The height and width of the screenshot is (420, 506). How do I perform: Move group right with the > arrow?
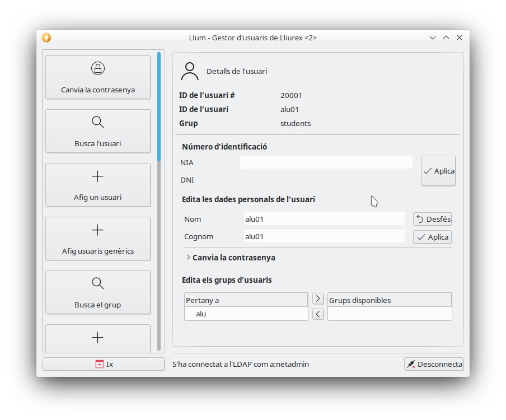click(x=318, y=299)
